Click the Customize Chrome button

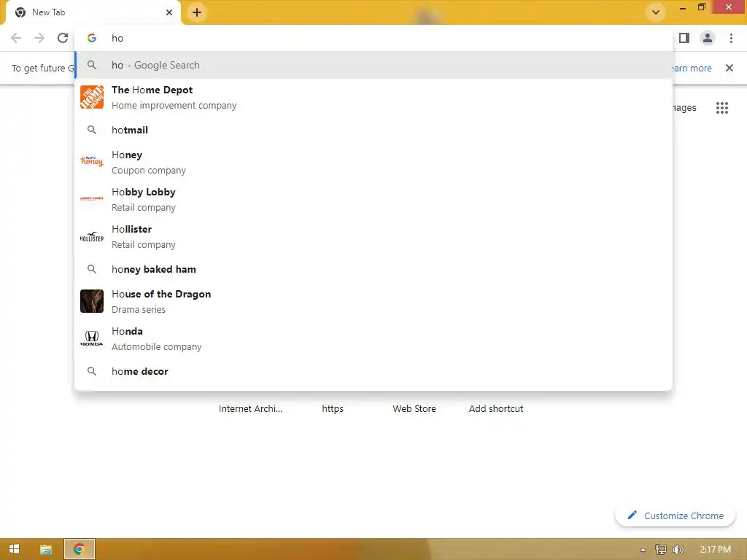coord(675,516)
